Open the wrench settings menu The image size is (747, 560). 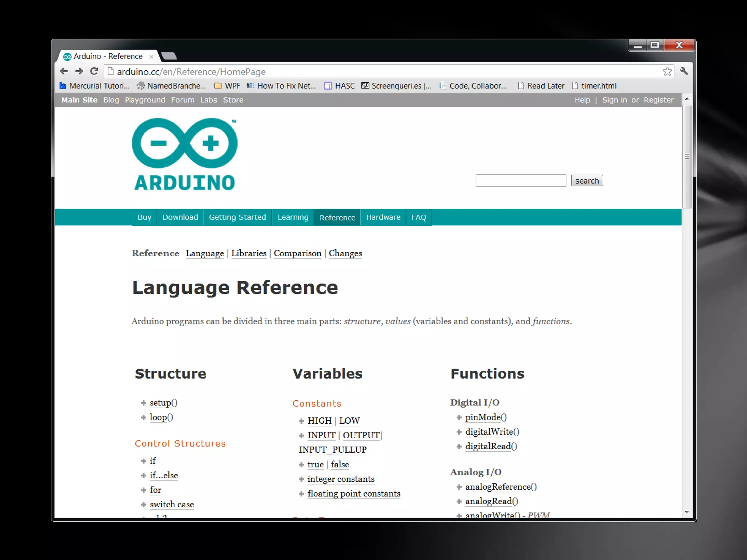click(x=684, y=71)
